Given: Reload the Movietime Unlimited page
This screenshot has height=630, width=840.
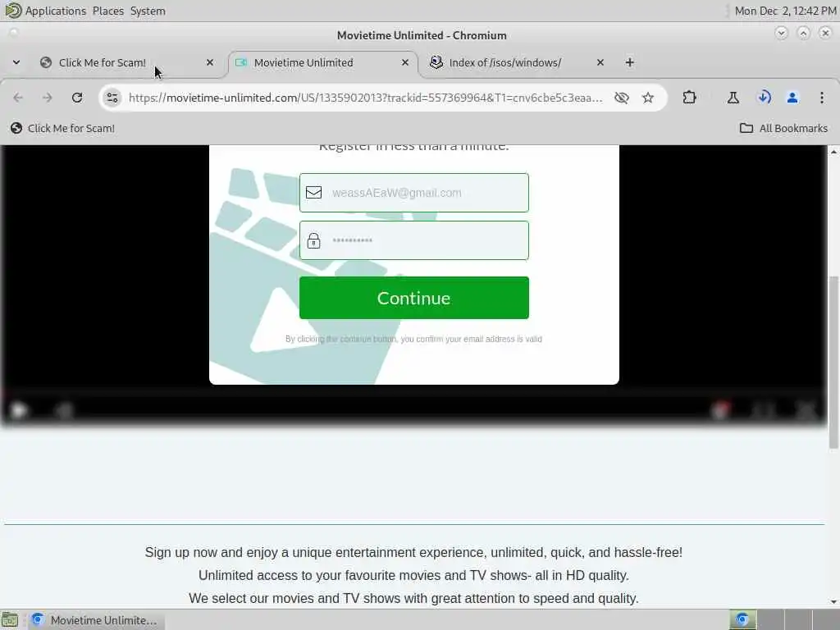Looking at the screenshot, I should point(77,98).
